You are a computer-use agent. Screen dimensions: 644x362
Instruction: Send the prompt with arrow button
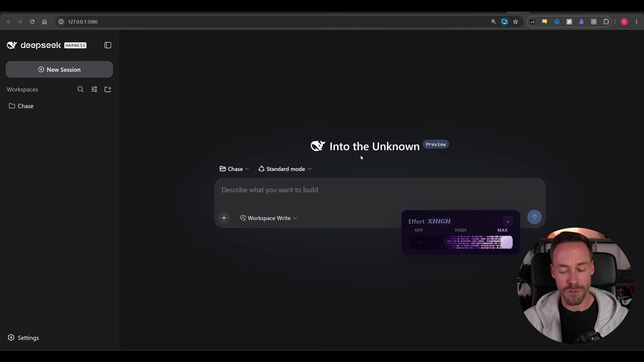tap(534, 217)
